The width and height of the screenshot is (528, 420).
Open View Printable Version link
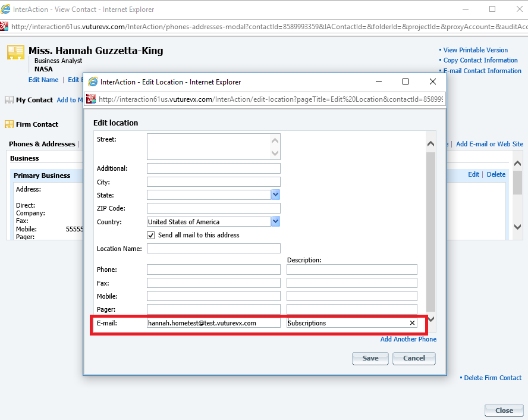point(475,50)
